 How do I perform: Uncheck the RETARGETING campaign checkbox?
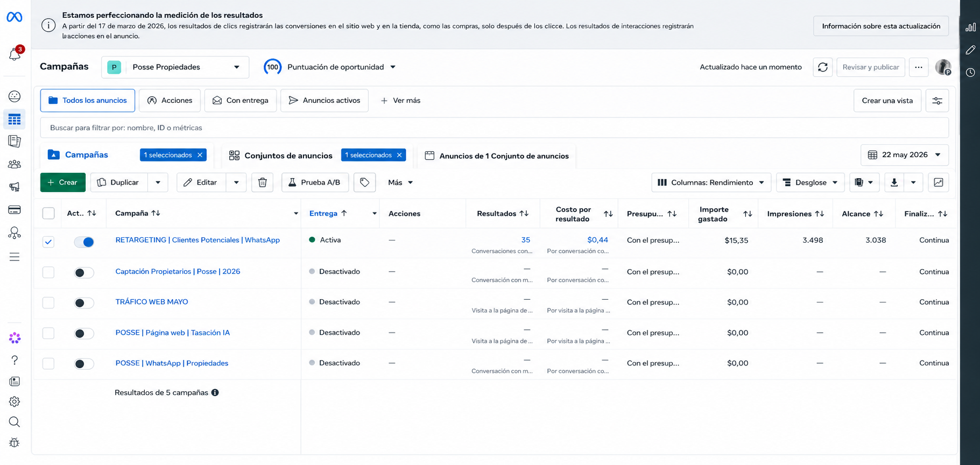(48, 242)
